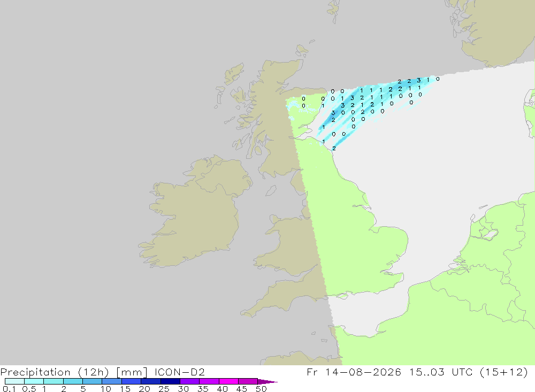Click the 0.5–1 mm legend color swatch

coord(34,381)
